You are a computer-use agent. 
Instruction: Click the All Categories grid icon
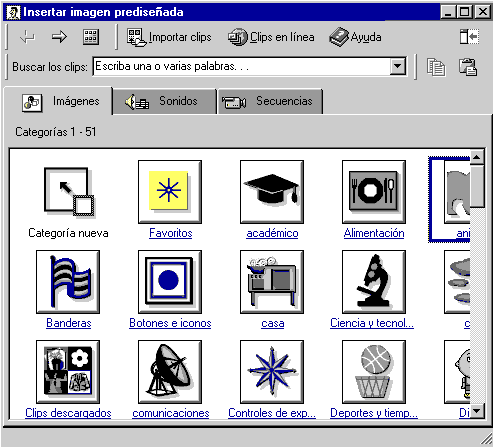click(91, 37)
